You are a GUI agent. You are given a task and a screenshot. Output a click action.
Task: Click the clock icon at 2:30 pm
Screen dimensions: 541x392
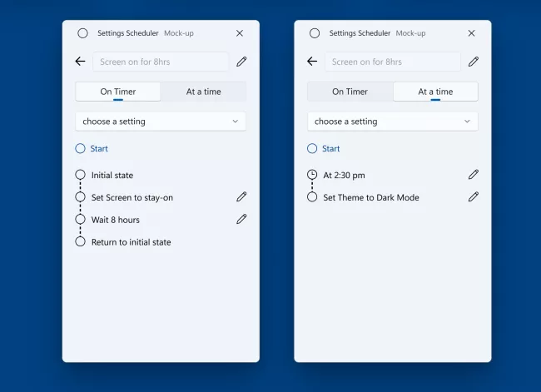tap(312, 175)
